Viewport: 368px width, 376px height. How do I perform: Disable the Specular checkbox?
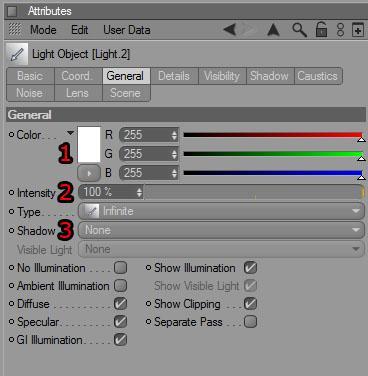120,322
